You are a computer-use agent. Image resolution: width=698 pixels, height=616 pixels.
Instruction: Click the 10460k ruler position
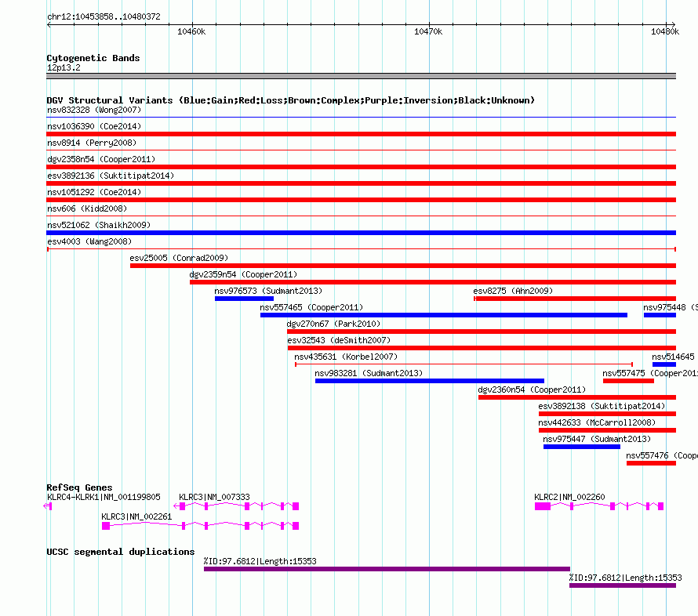click(191, 31)
